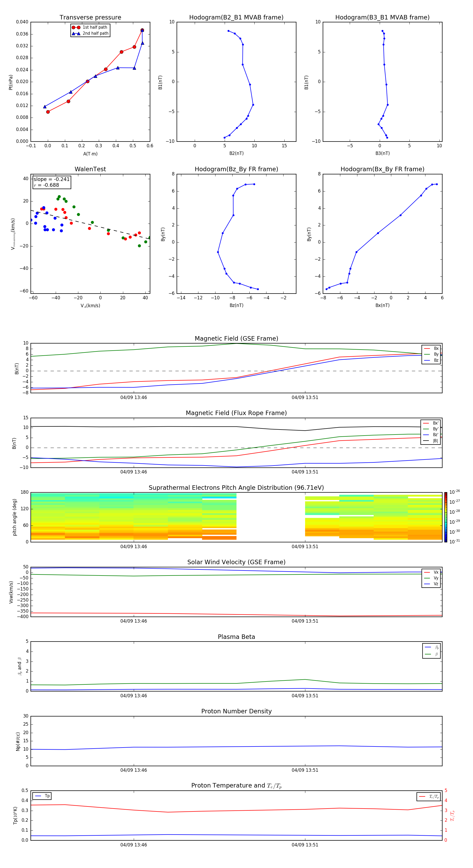This screenshot has height=868, width=473.
Task: Click the V_A(km/s) axis label
Action: click(x=90, y=306)
